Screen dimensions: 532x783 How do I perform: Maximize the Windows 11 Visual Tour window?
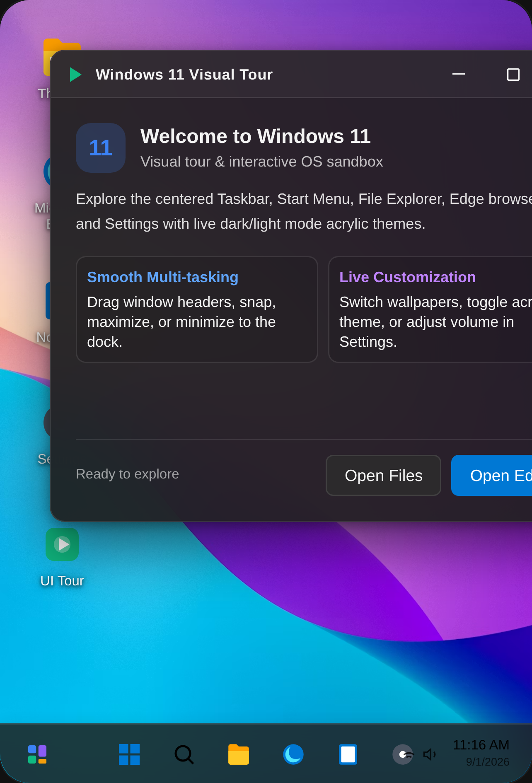(513, 75)
